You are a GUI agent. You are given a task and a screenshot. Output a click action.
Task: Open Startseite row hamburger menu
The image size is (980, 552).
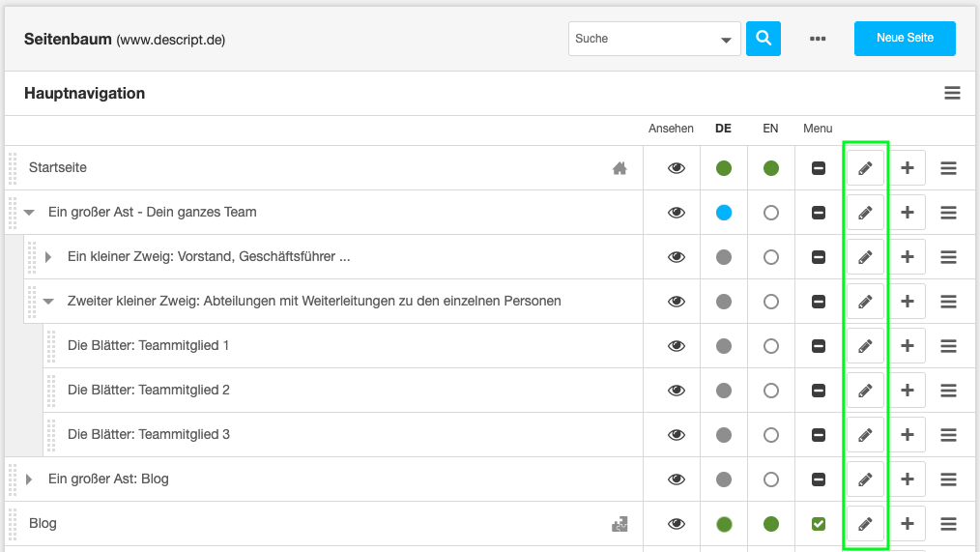[948, 168]
